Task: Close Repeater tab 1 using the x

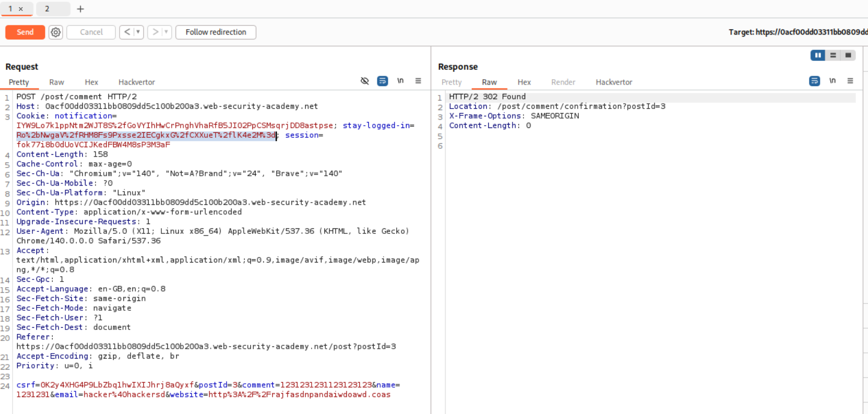Action: click(x=21, y=9)
